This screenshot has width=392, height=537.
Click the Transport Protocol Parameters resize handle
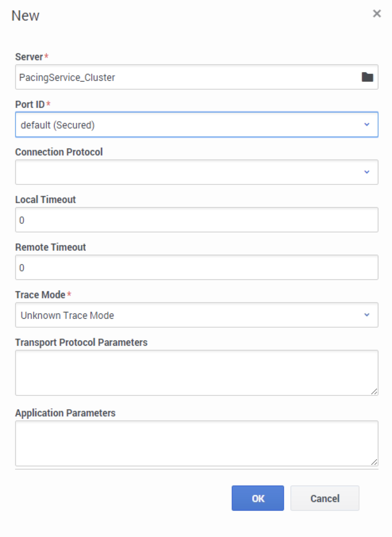tap(374, 391)
